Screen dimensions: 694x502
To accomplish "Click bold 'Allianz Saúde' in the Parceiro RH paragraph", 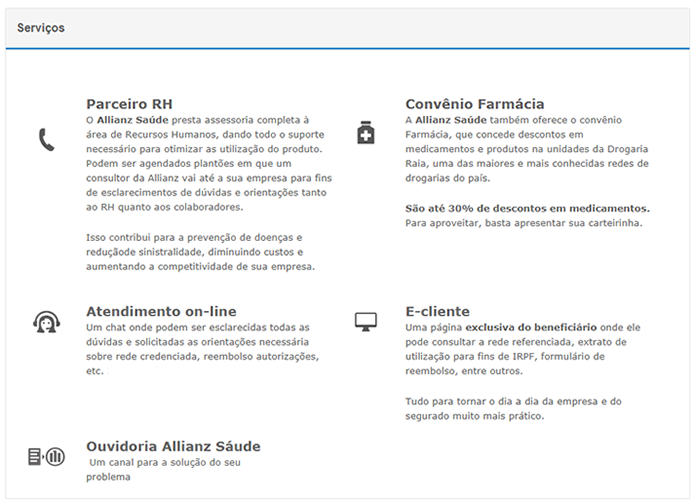I will (133, 120).
